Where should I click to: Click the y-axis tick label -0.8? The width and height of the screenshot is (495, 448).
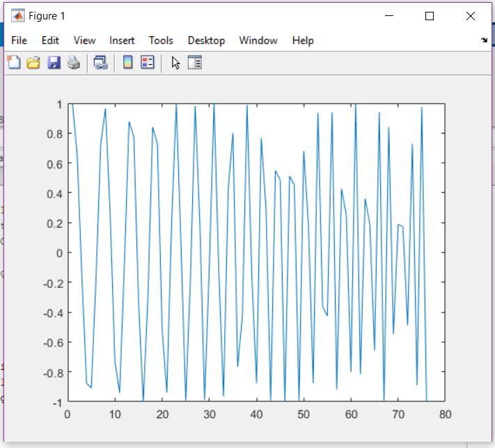[53, 373]
